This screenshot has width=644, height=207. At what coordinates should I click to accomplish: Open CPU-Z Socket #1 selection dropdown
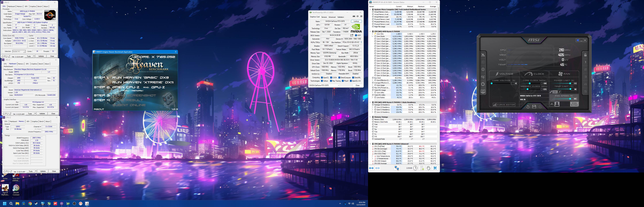click(x=19, y=51)
